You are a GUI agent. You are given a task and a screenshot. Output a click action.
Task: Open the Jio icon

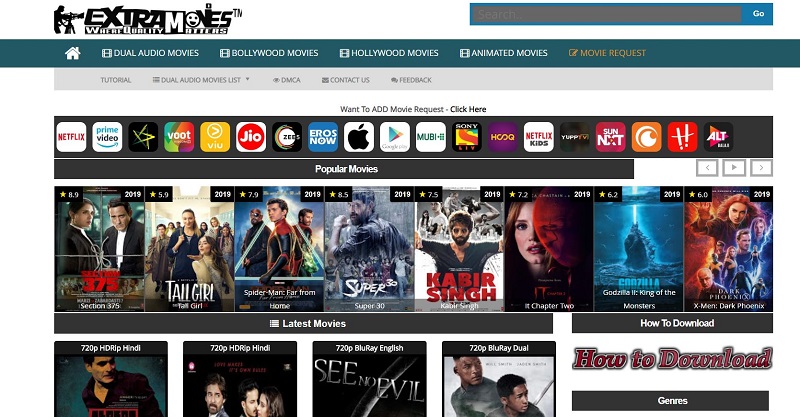click(x=250, y=137)
